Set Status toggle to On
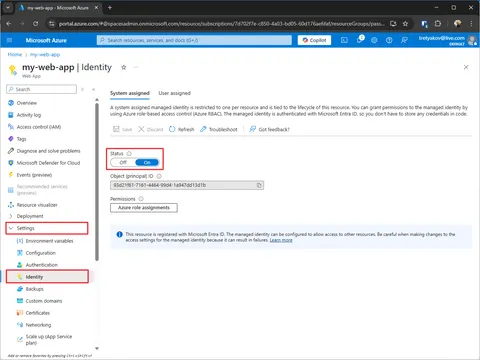The height and width of the screenshot is (360, 480). (147, 162)
